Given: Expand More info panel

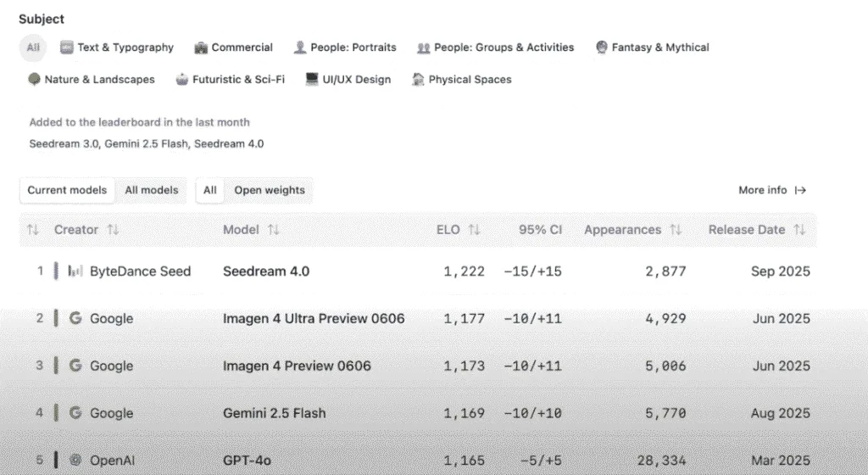Looking at the screenshot, I should click(x=771, y=190).
